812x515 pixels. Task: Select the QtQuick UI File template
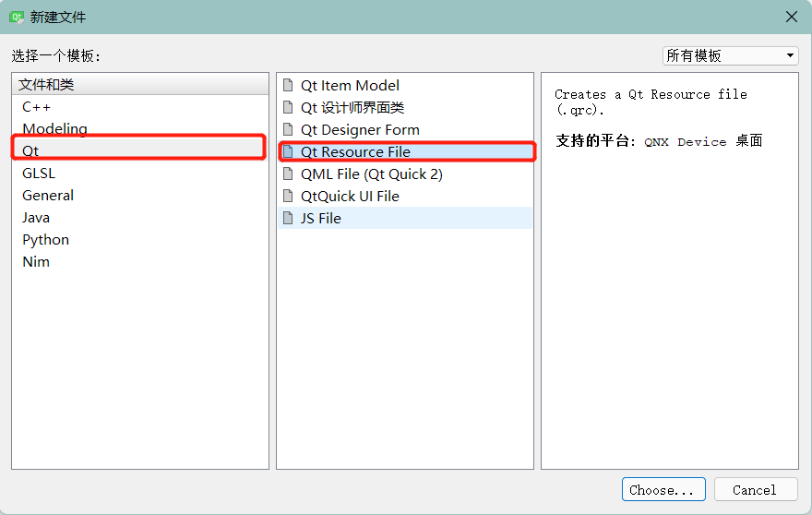405,196
